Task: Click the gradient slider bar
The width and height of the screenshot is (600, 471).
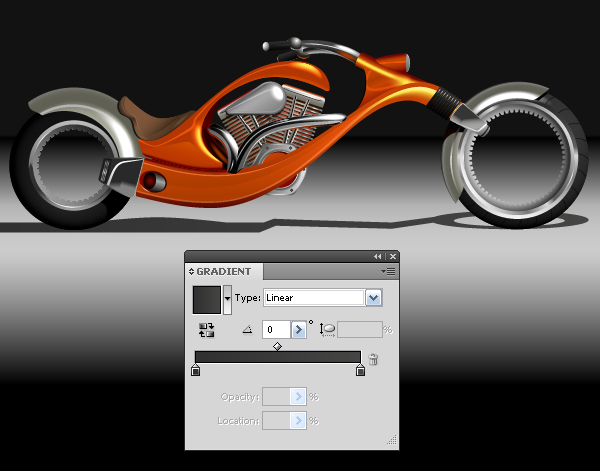Action: [x=277, y=357]
